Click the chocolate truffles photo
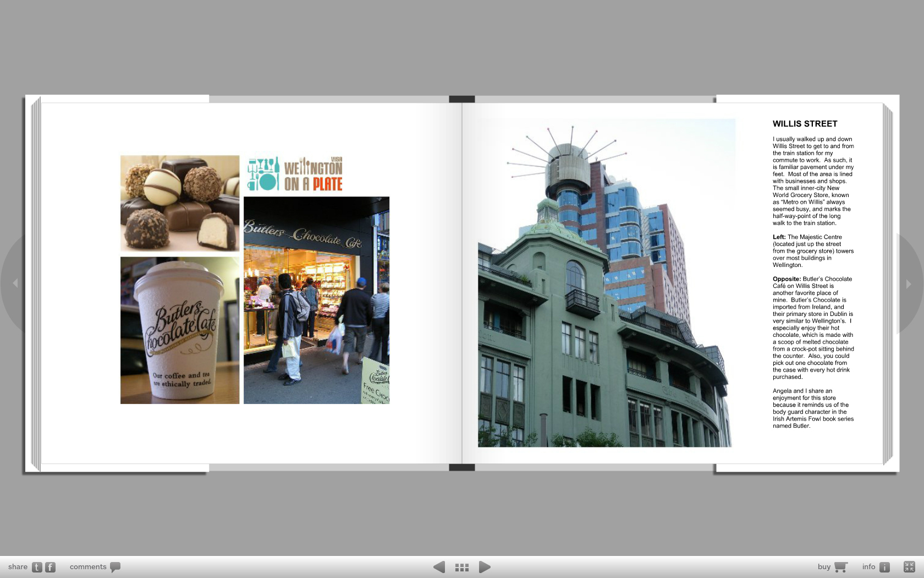The image size is (924, 578). tap(180, 203)
